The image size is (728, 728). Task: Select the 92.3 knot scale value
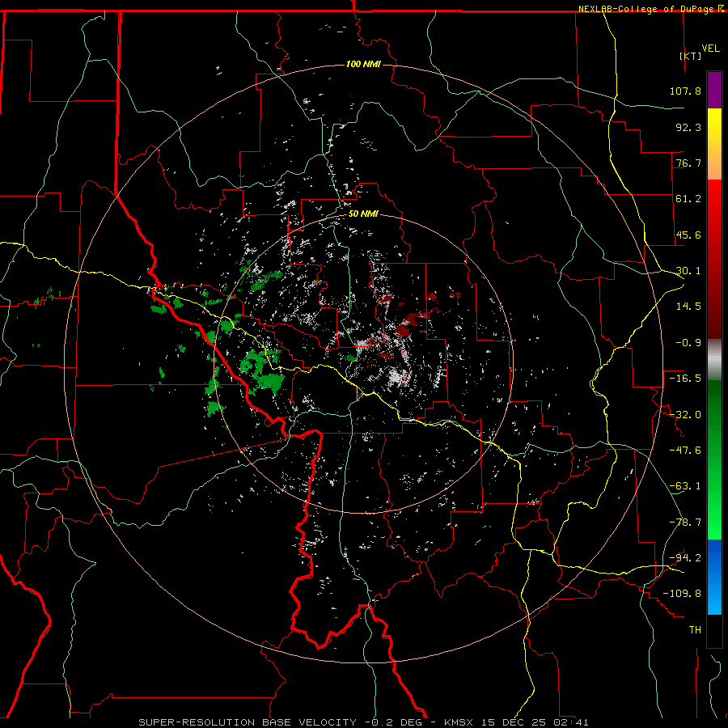(688, 127)
